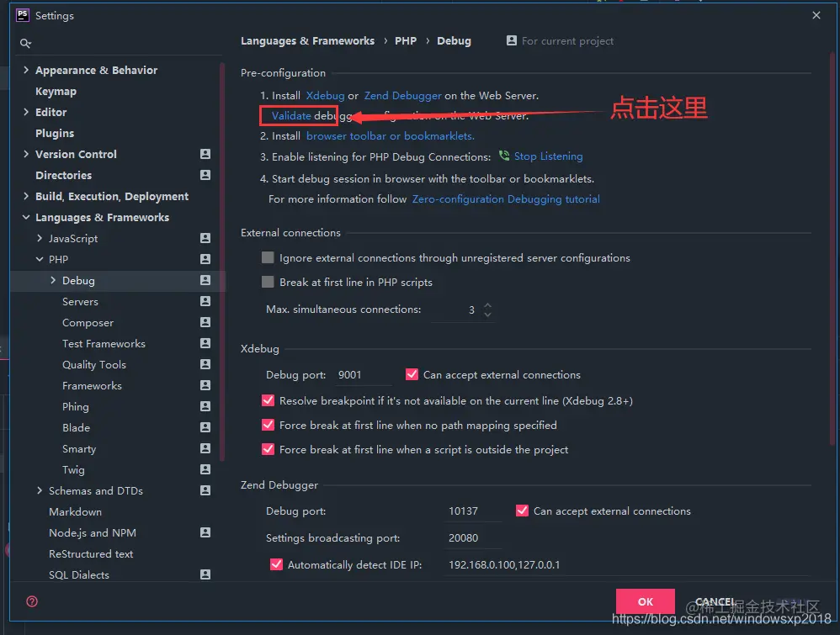Collapse Languages & Frameworks node
This screenshot has height=635, width=840.
[26, 217]
